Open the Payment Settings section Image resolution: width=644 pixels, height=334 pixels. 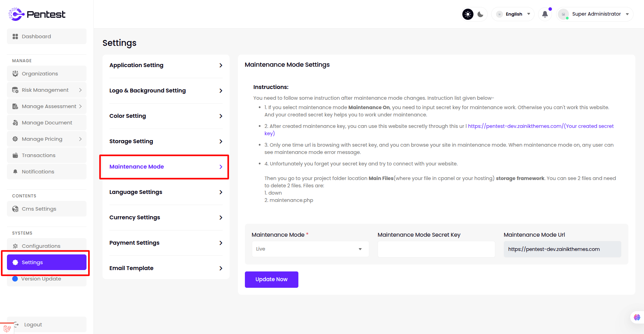[166, 243]
